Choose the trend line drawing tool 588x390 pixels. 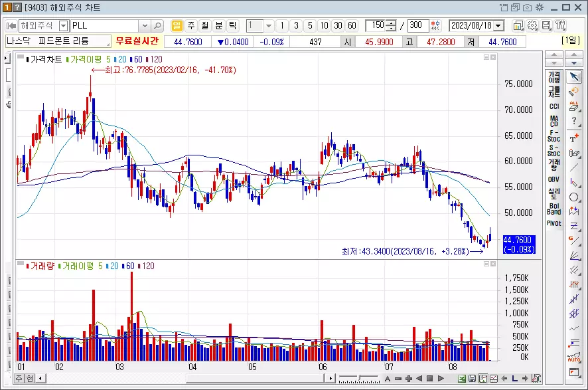574,168
